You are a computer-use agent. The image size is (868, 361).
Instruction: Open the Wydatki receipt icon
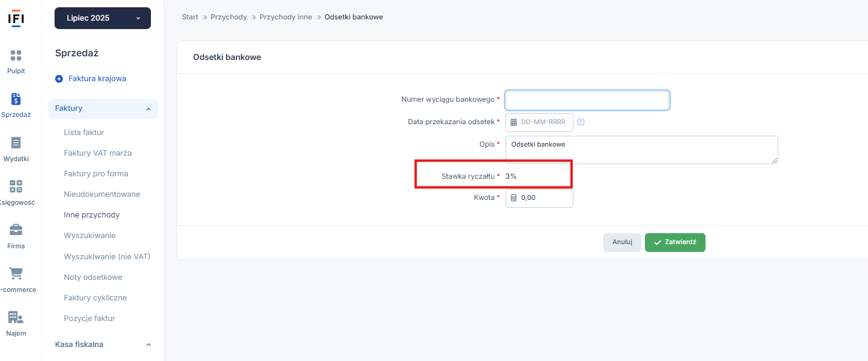pos(16,143)
